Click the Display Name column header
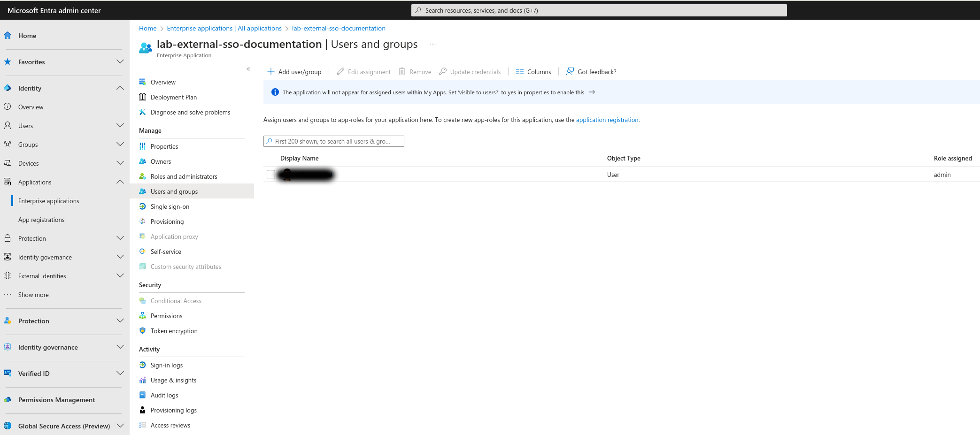Screen dimensions: 980x435 point(300,158)
